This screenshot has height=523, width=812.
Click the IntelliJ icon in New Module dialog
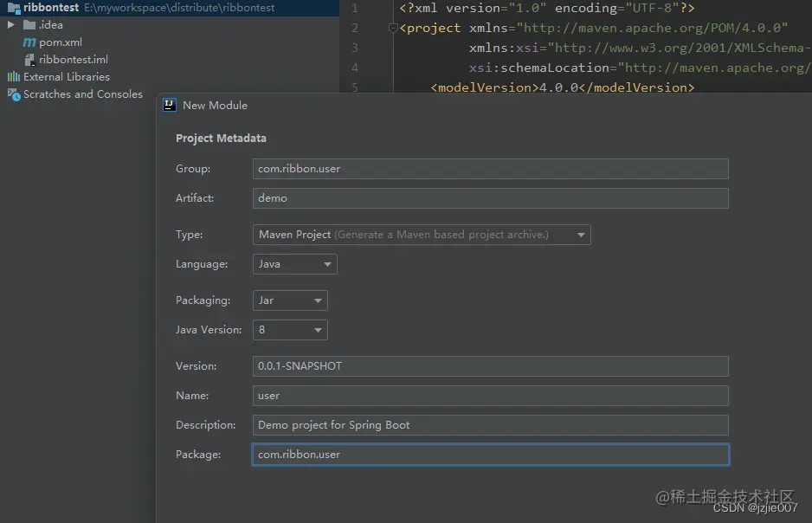click(170, 105)
